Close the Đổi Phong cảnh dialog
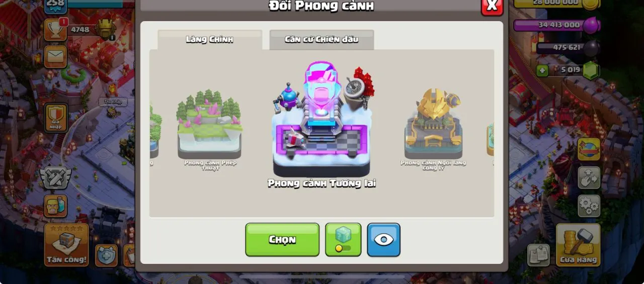Image resolution: width=644 pixels, height=284 pixels. (492, 6)
